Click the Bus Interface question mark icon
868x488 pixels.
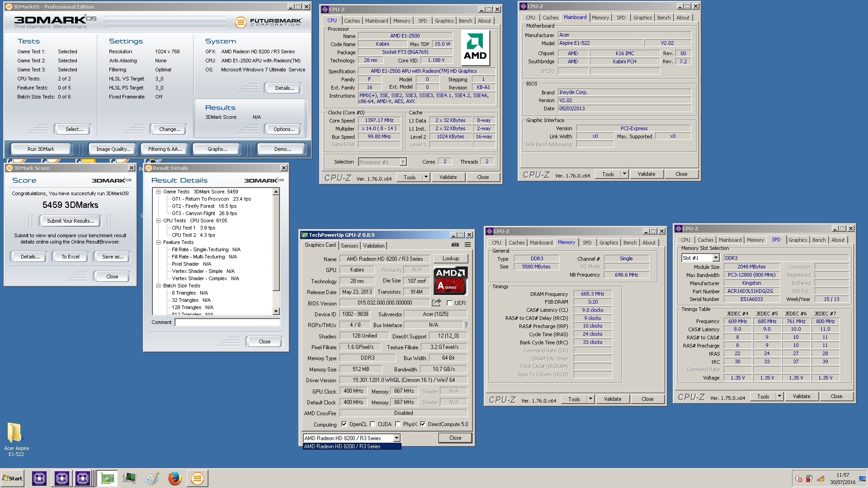coord(466,325)
